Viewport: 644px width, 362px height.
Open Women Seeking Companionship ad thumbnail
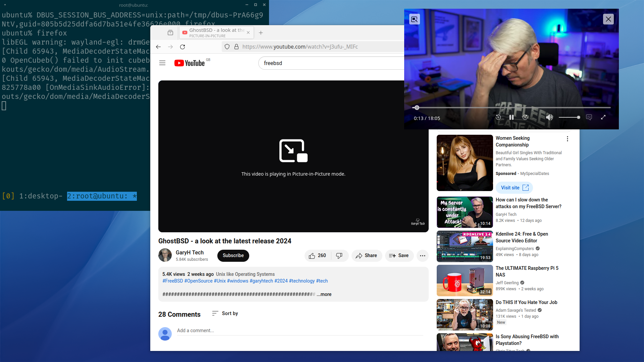tap(465, 163)
